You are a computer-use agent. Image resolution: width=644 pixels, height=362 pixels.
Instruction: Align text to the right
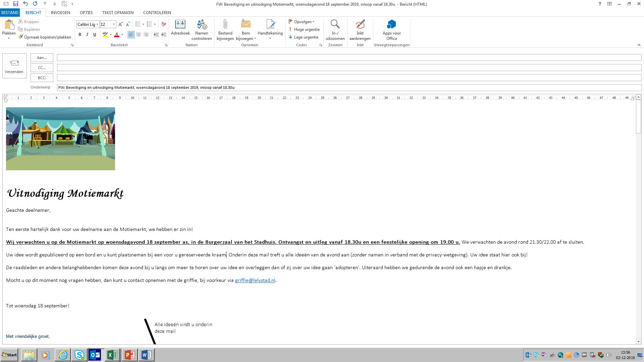[146, 35]
